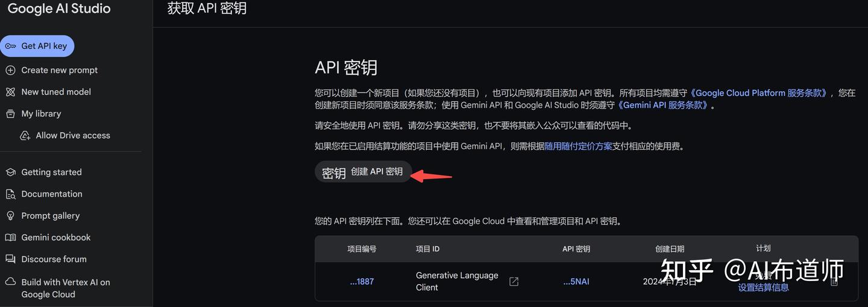The image size is (868, 307).
Task: Click the My library icon
Action: click(10, 113)
